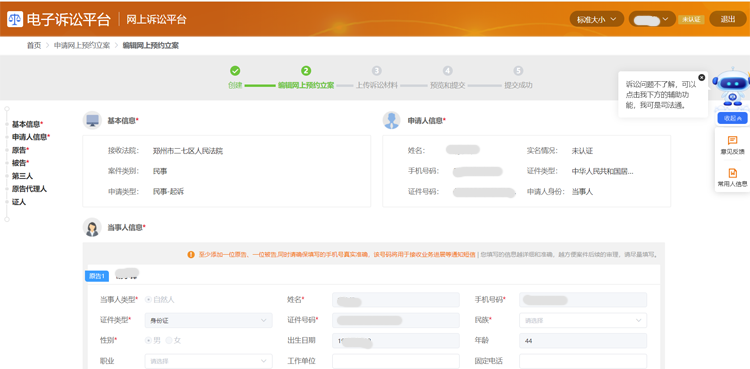Click the 年龄 field showing 44

click(583, 341)
